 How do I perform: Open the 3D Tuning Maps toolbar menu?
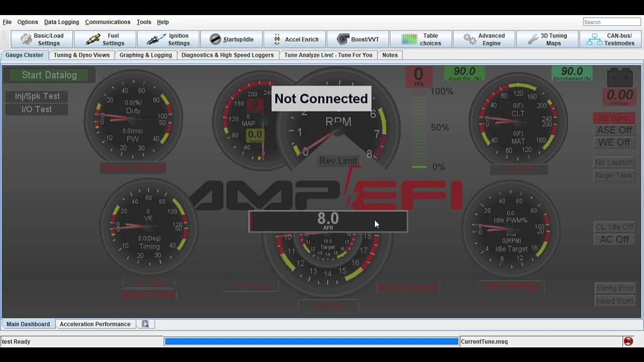pyautogui.click(x=547, y=39)
